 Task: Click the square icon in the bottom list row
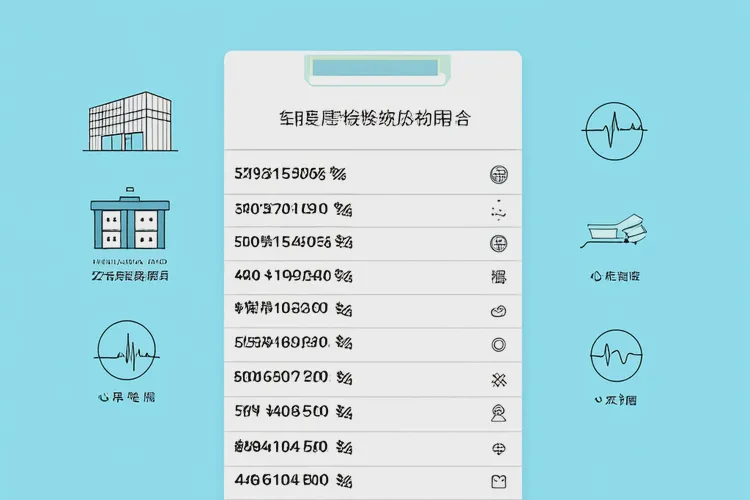click(x=497, y=480)
